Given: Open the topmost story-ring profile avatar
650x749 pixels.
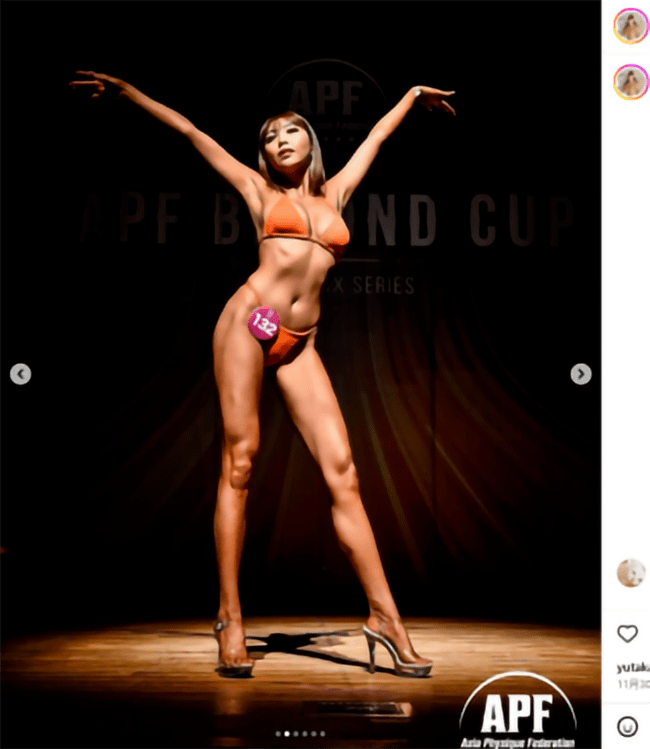Looking at the screenshot, I should (x=631, y=26).
